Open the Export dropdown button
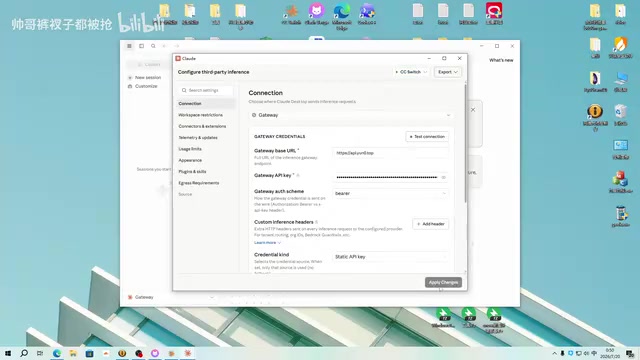Viewport: 640px width, 360px height. coord(447,72)
